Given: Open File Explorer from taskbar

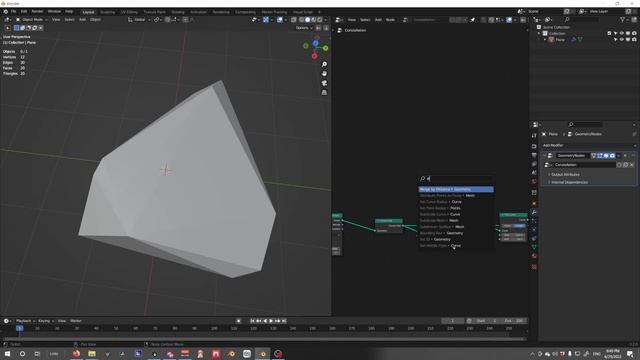Looking at the screenshot, I should [x=92, y=353].
